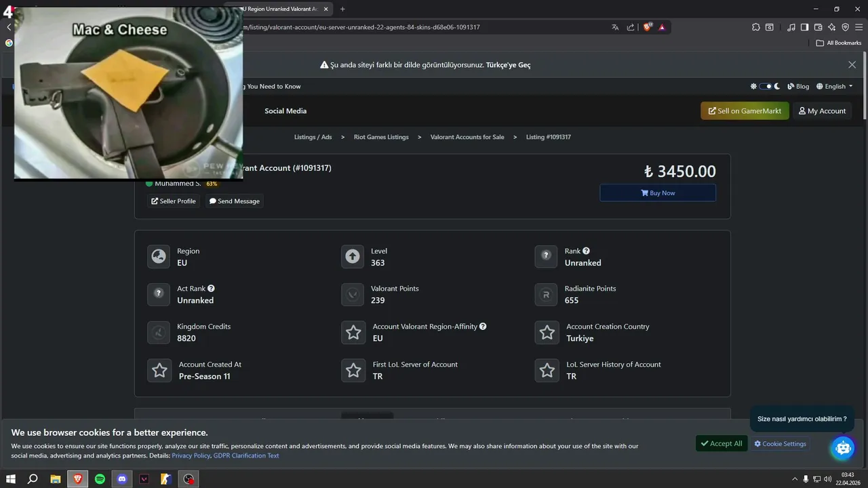Click the ₺ 3450.00 price text

pyautogui.click(x=679, y=171)
